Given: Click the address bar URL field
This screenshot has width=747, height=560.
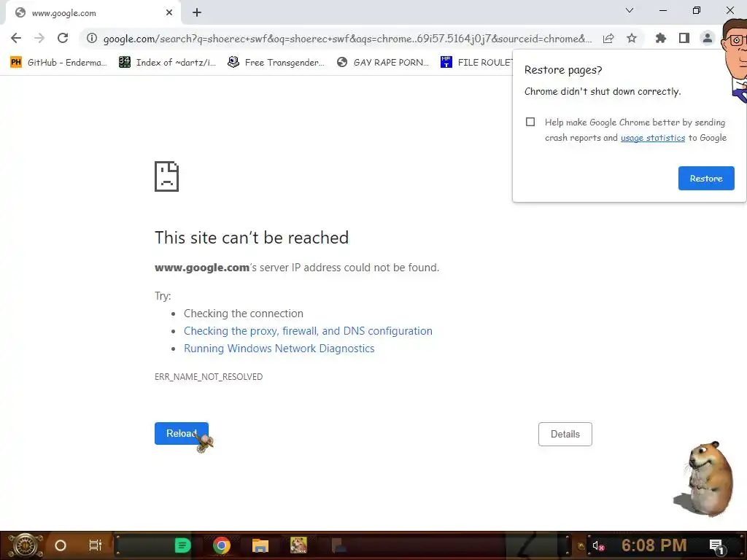Looking at the screenshot, I should 347,39.
